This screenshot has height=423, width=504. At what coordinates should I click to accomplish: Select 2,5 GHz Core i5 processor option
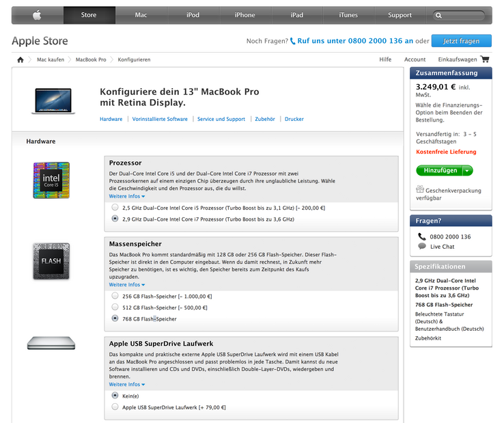click(x=115, y=208)
